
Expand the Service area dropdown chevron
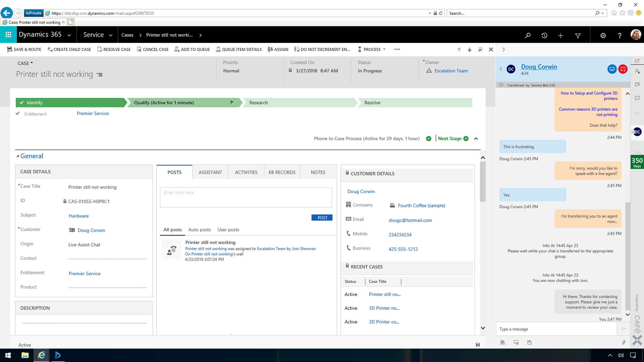click(x=110, y=35)
